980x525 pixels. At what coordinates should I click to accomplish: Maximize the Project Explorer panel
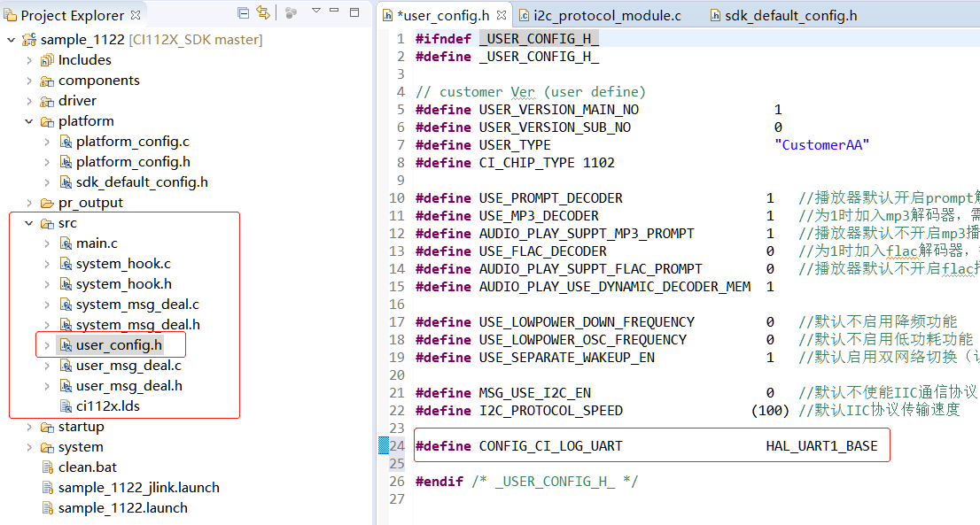[x=354, y=12]
